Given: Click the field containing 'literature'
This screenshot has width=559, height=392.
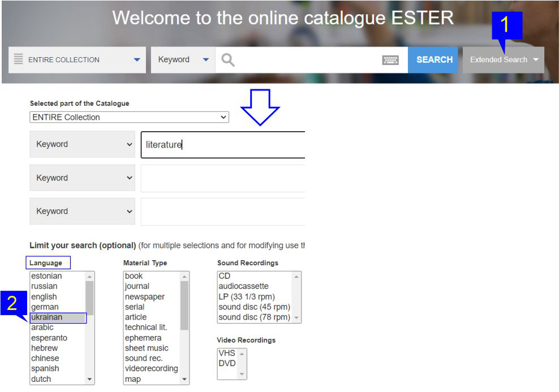Looking at the screenshot, I should (223, 145).
